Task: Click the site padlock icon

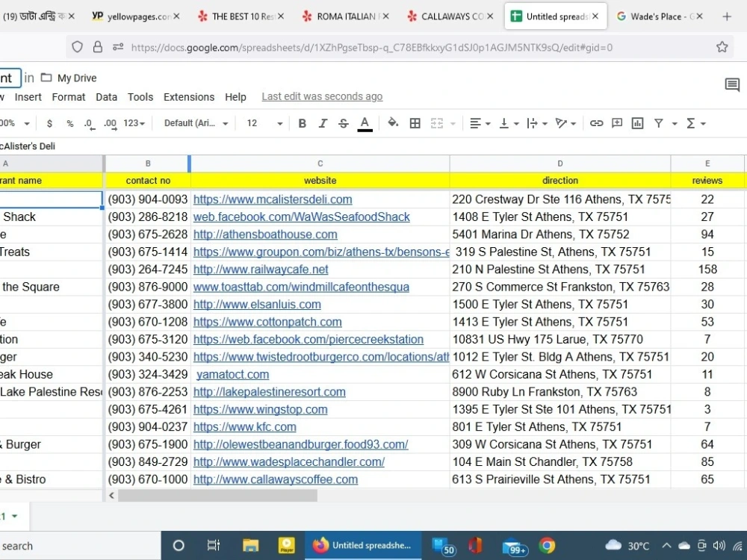Action: (x=98, y=46)
